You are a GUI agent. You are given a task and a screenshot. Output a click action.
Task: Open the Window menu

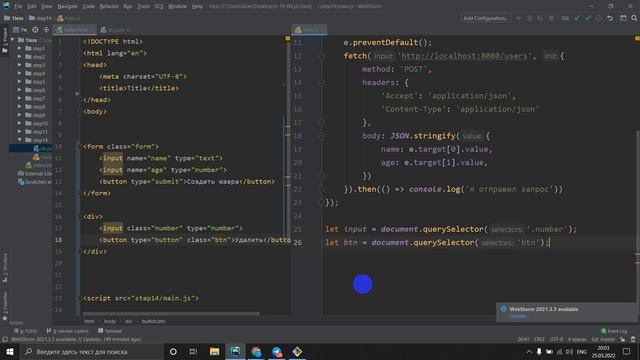(177, 7)
